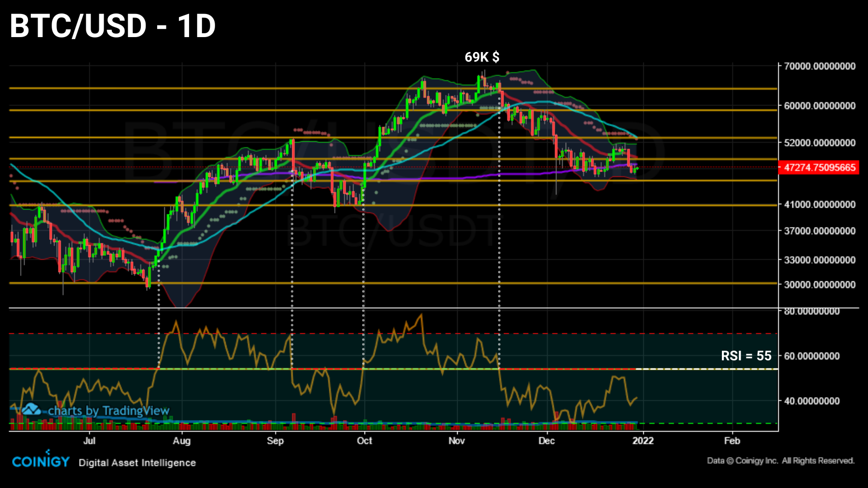
Task: Click the TradingView cloud logo
Action: [32, 410]
